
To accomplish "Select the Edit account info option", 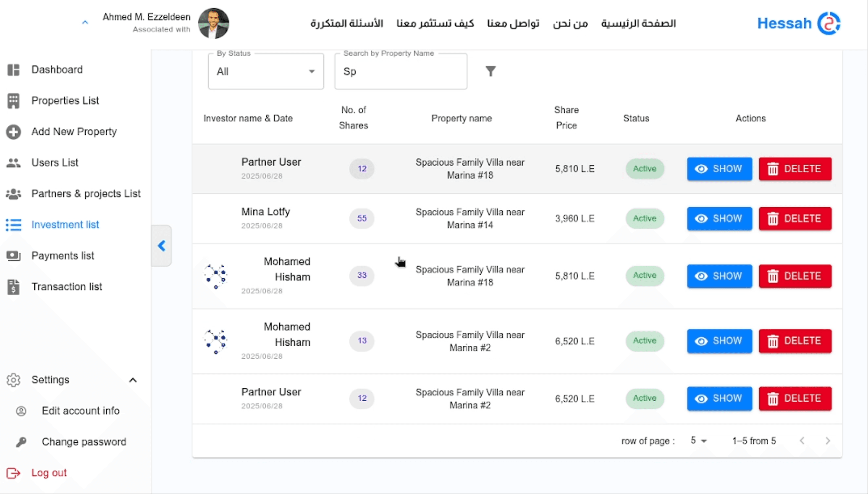I will (80, 410).
